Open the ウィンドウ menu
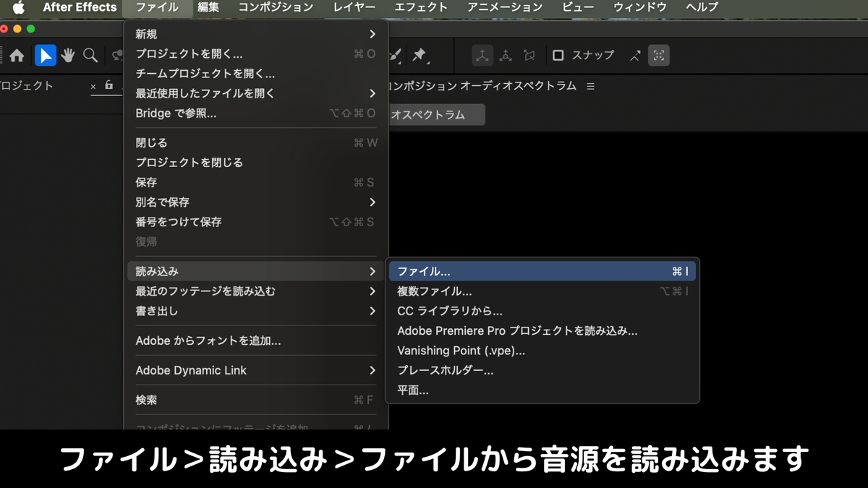The image size is (868, 488). pyautogui.click(x=640, y=7)
